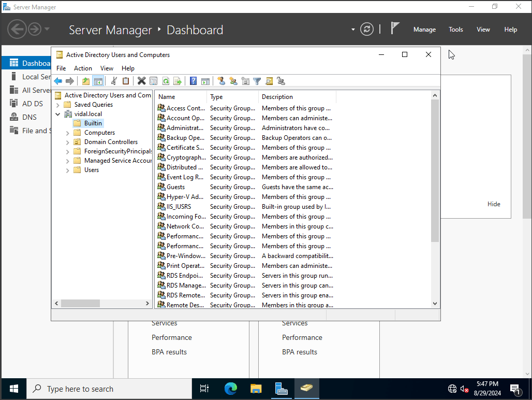Screen dimensions: 532x400
Task: Open Properties via the toolbar sheet icon
Action: (x=153, y=81)
